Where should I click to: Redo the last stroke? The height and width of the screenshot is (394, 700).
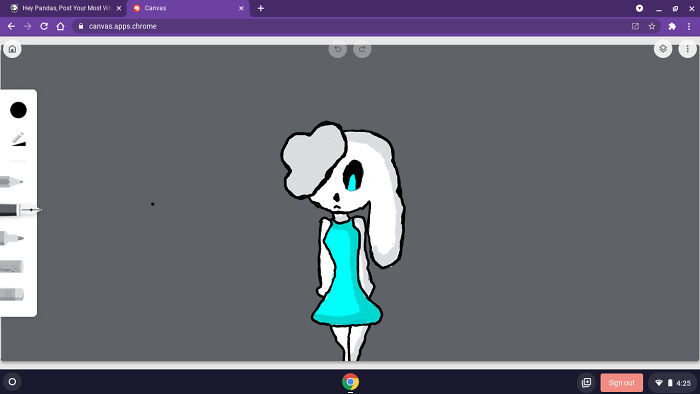[362, 49]
